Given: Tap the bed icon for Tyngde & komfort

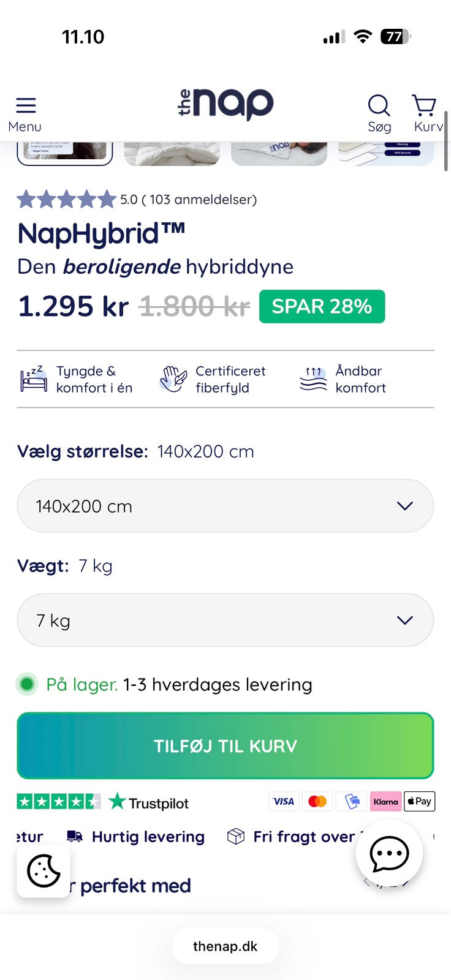Looking at the screenshot, I should [33, 379].
